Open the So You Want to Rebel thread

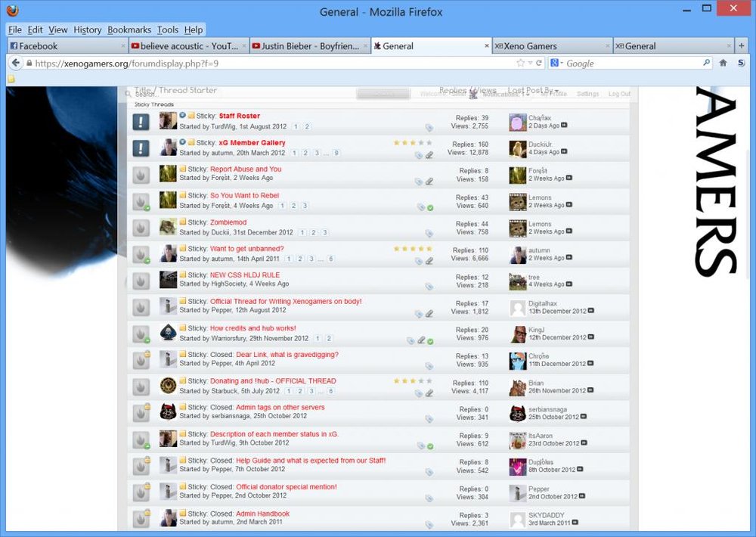(x=244, y=195)
